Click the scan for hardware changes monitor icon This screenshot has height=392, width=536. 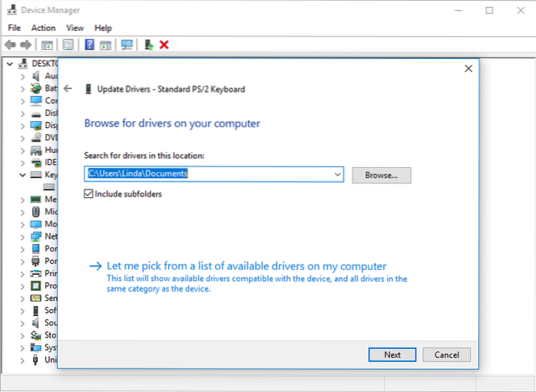127,45
